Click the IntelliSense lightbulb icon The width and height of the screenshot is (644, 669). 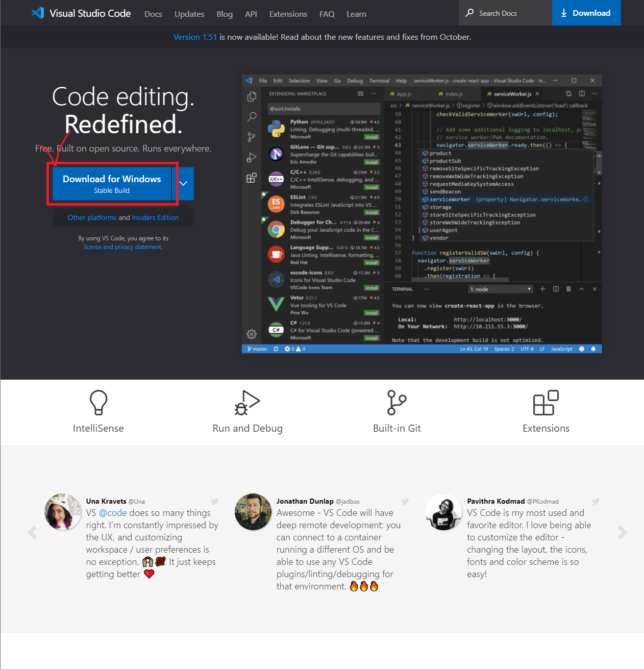98,403
